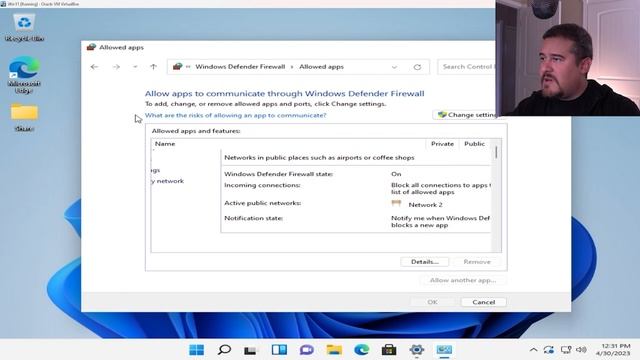Image resolution: width=640 pixels, height=360 pixels.
Task: Click the Network 2 entry
Action: tap(425, 204)
